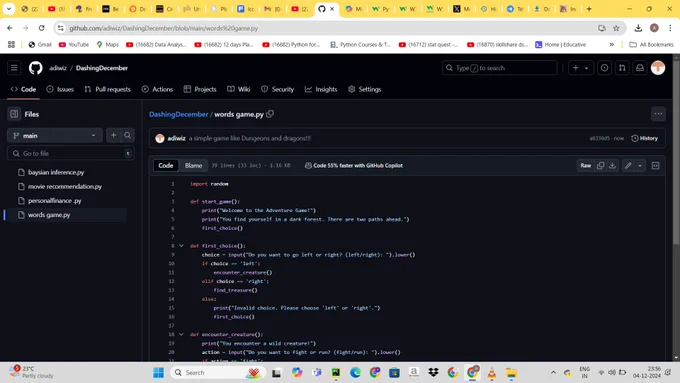The width and height of the screenshot is (680, 383).
Task: Add a new file with plus button
Action: pyautogui.click(x=113, y=135)
